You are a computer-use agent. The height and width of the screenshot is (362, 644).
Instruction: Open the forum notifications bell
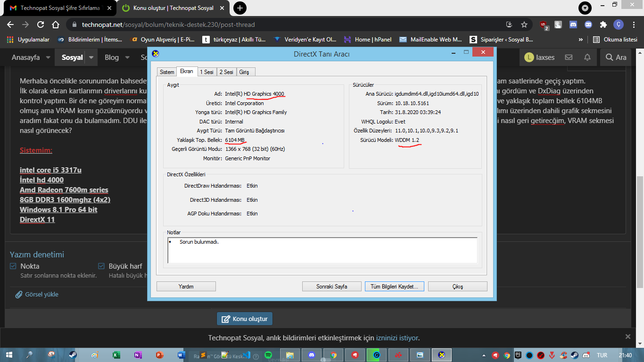tap(587, 58)
